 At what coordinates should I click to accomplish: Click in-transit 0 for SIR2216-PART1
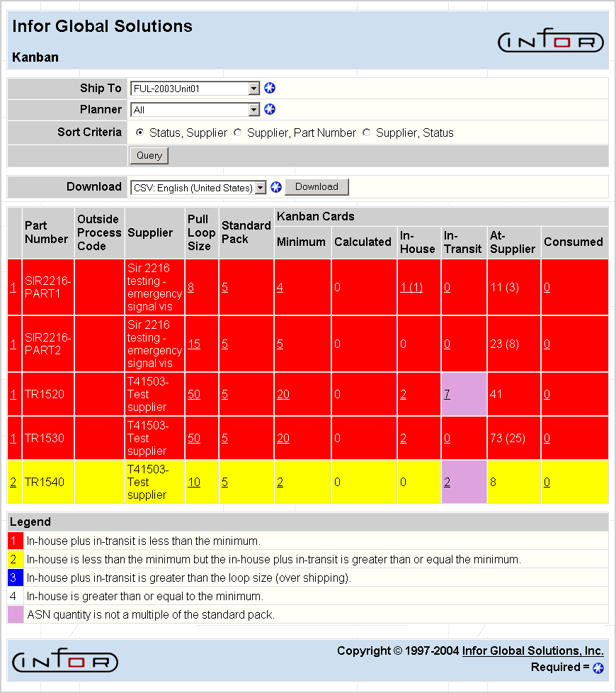[447, 287]
